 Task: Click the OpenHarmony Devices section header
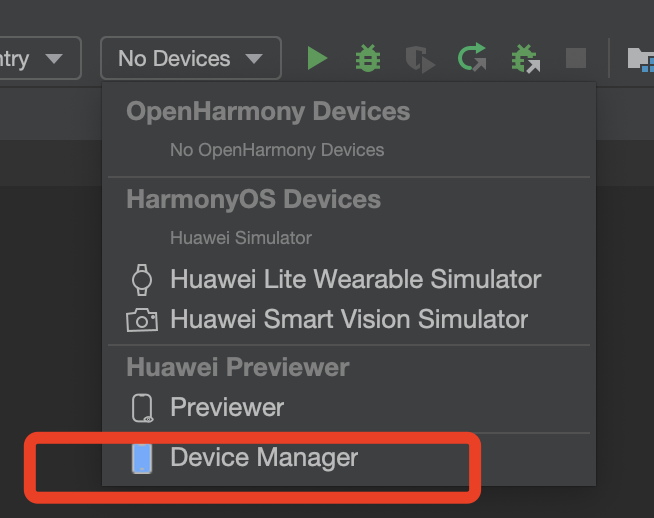coord(268,111)
